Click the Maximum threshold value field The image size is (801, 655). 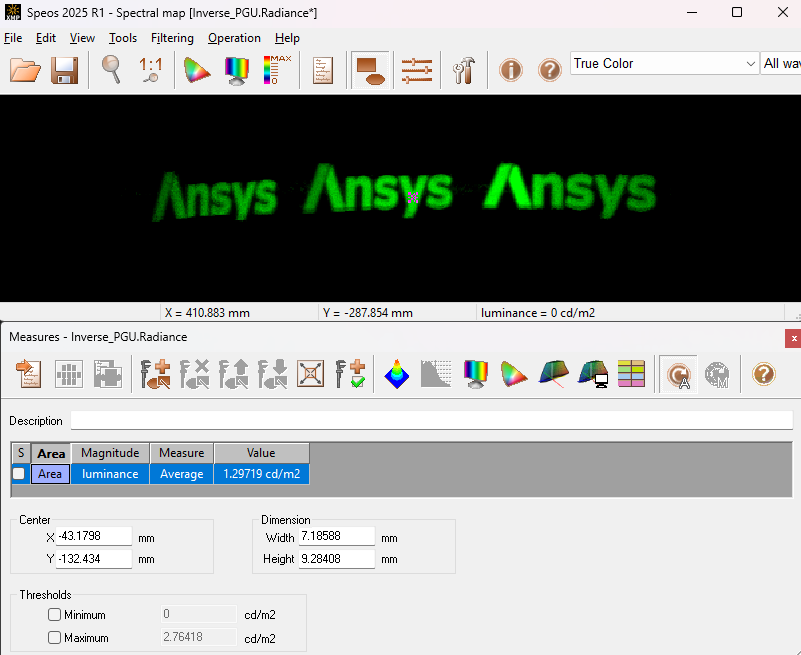click(199, 637)
